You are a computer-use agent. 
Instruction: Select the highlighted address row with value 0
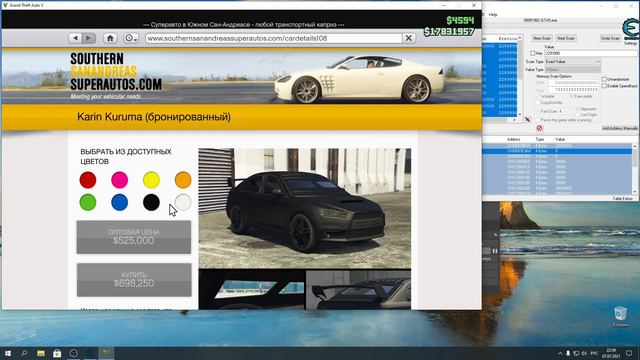pos(558,151)
